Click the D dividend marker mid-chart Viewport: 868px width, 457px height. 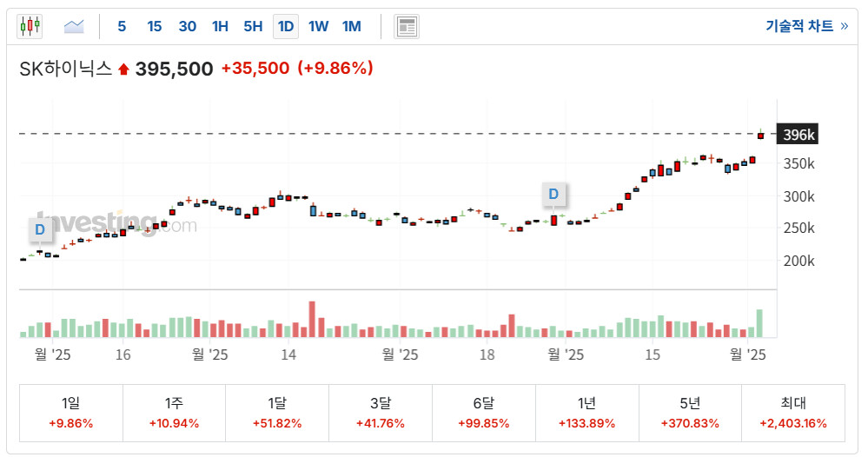click(553, 194)
